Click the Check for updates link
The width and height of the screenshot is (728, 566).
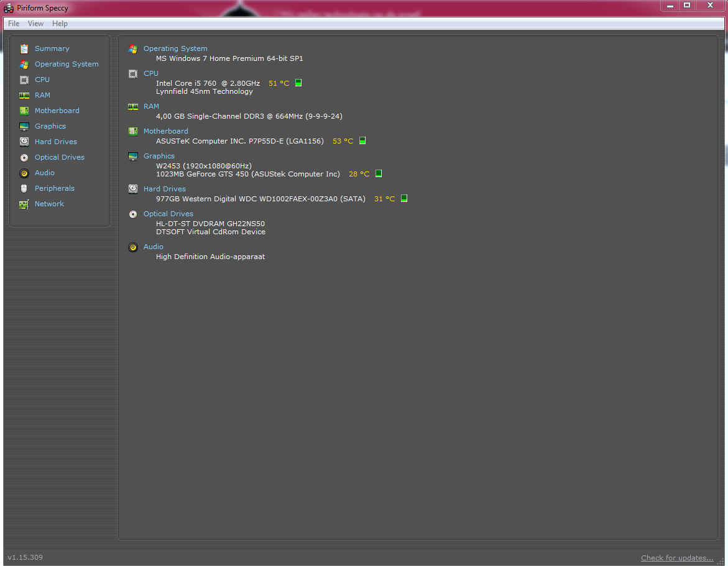[x=678, y=558]
